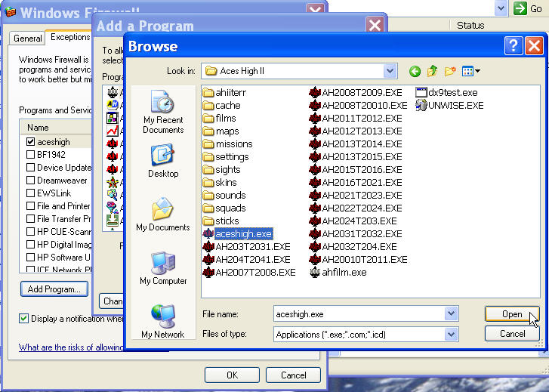Click the green Go button in browser
This screenshot has height=392, width=549.
coord(529,8)
